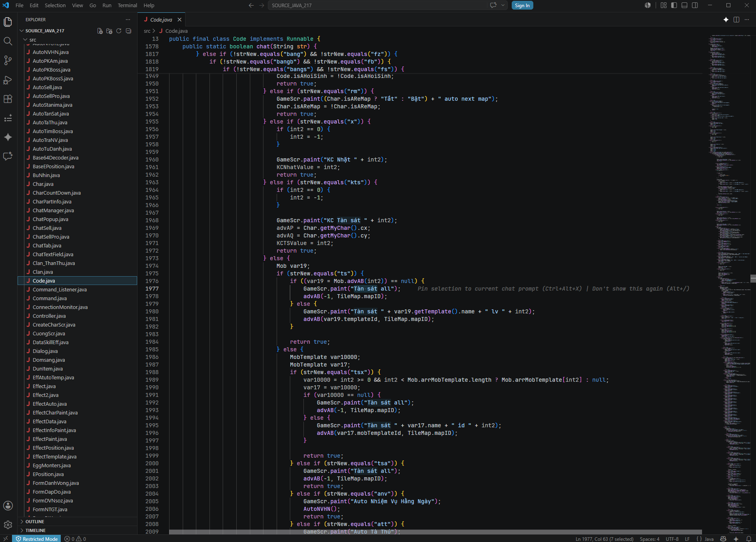Viewport: 756px width, 542px height.
Task: Click the Sign In button
Action: pos(522,5)
